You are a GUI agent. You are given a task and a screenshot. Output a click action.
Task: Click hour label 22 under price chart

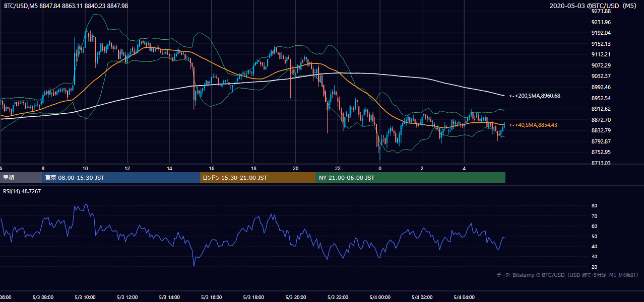338,169
